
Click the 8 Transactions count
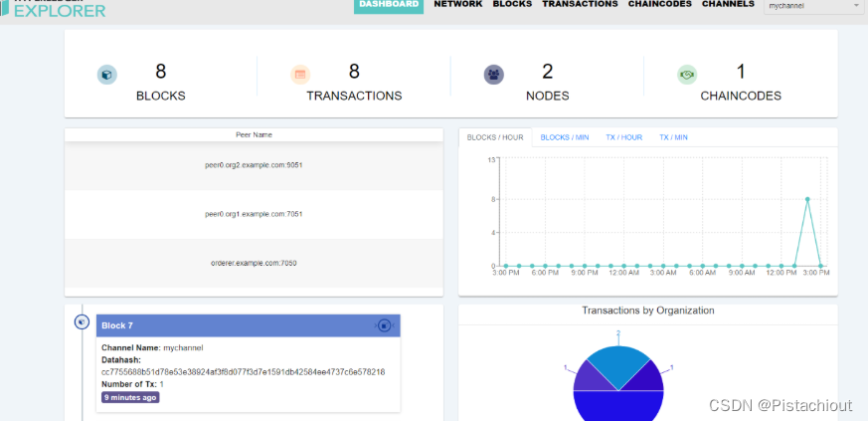(x=354, y=72)
